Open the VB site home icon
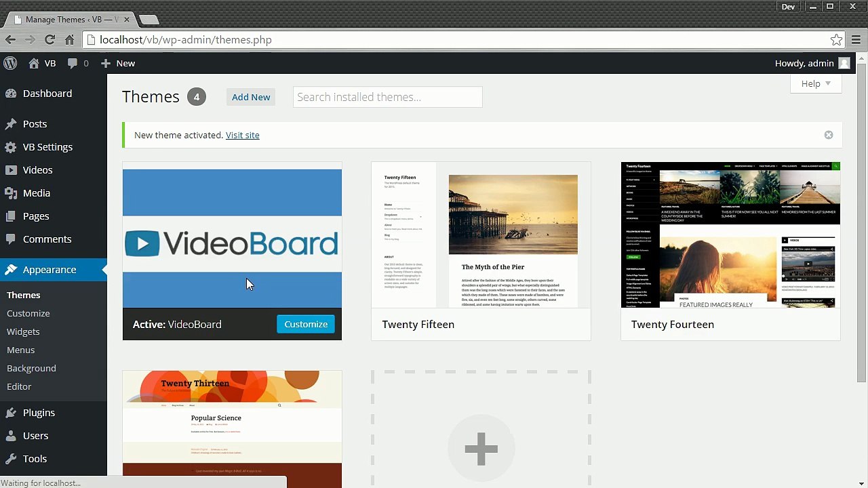The width and height of the screenshot is (868, 488). click(x=34, y=63)
